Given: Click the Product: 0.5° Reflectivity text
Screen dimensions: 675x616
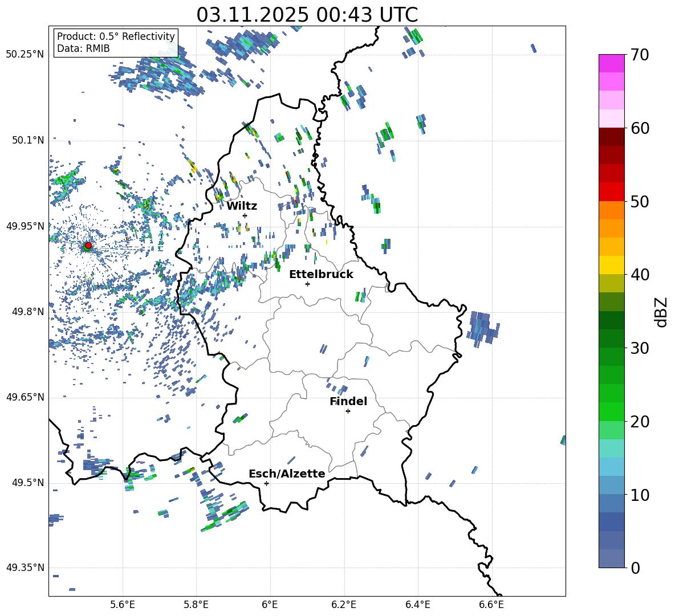Looking at the screenshot, I should [116, 36].
